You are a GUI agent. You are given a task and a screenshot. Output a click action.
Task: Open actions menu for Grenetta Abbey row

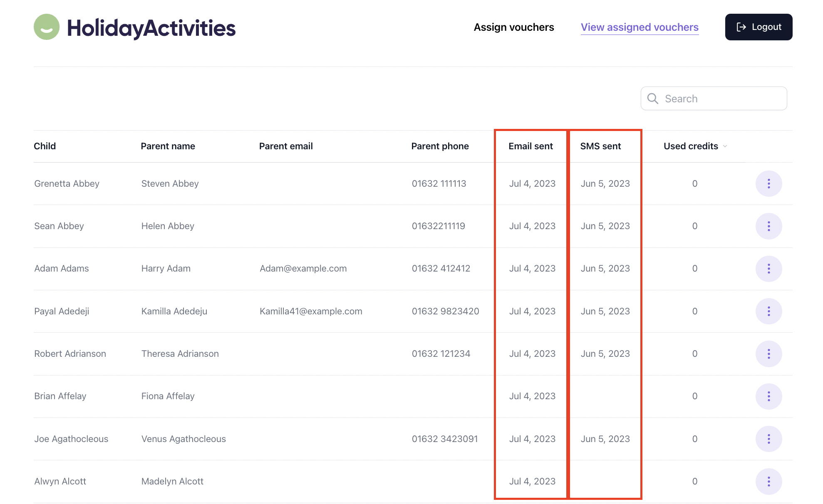(x=768, y=183)
